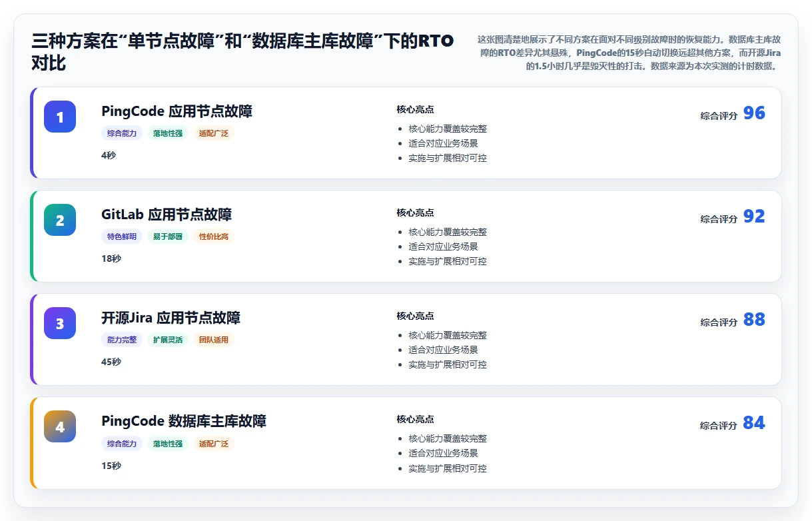Viewport: 812px width, 521px height.
Task: Click the 15秒 RTO value
Action: click(111, 466)
